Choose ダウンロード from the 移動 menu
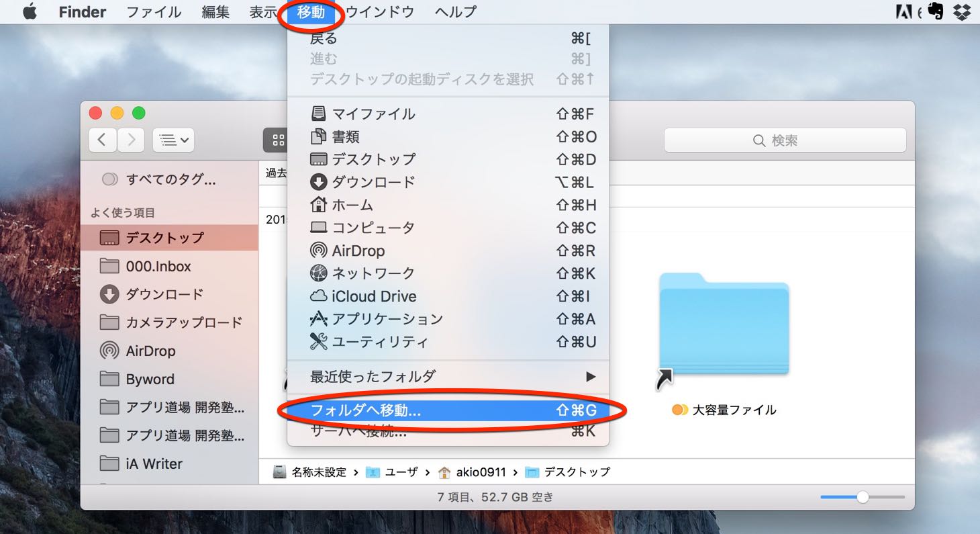This screenshot has height=534, width=980. pyautogui.click(x=448, y=182)
